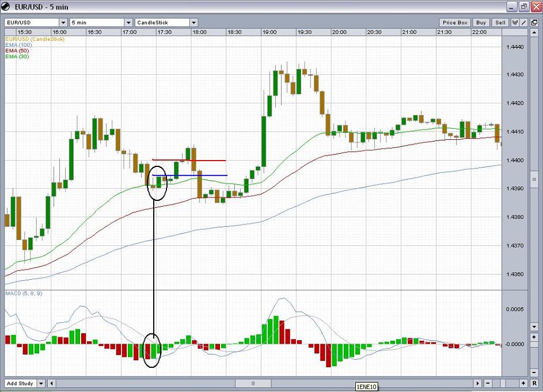Restore down the chart window

tap(523, 7)
